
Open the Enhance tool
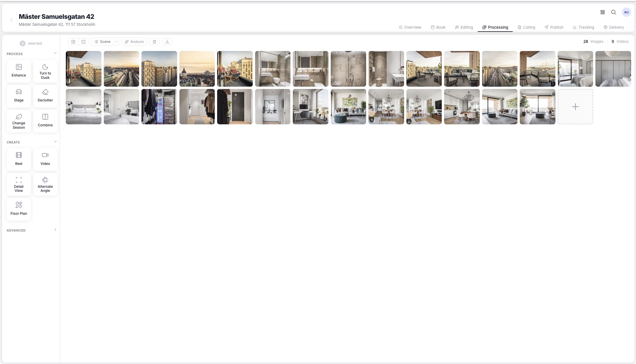pyautogui.click(x=19, y=71)
